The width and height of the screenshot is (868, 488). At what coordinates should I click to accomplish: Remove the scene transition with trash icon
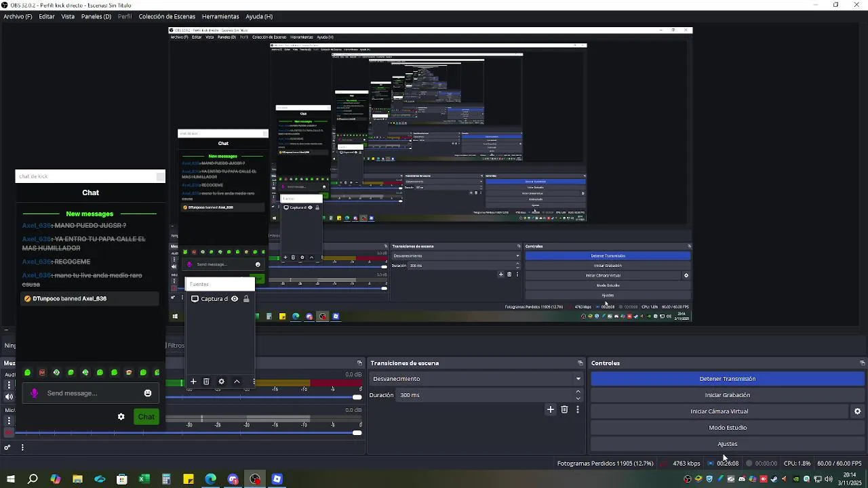coord(564,409)
